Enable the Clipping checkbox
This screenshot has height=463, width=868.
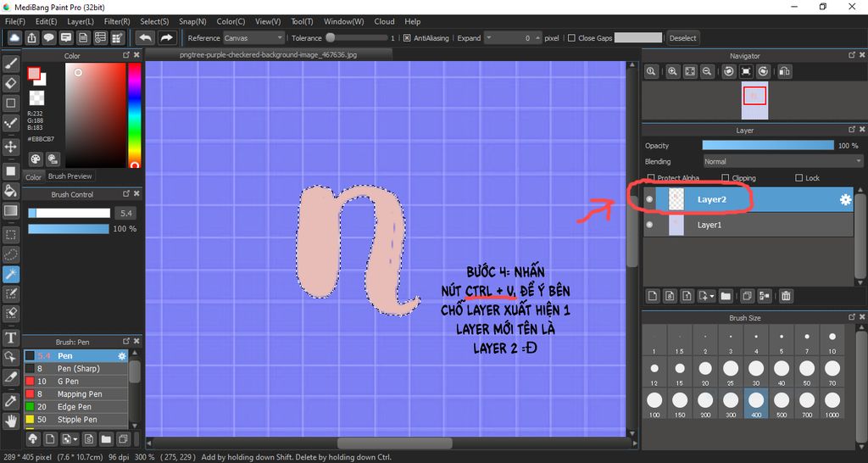click(x=726, y=178)
